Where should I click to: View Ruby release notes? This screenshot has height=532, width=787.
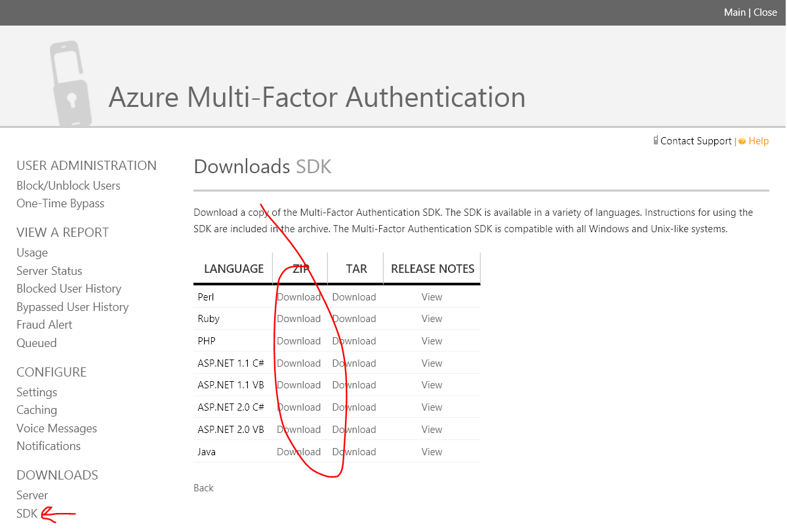tap(432, 319)
